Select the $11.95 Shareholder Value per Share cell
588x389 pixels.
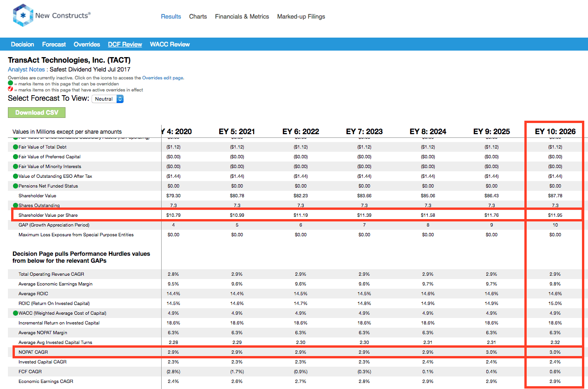coord(555,215)
